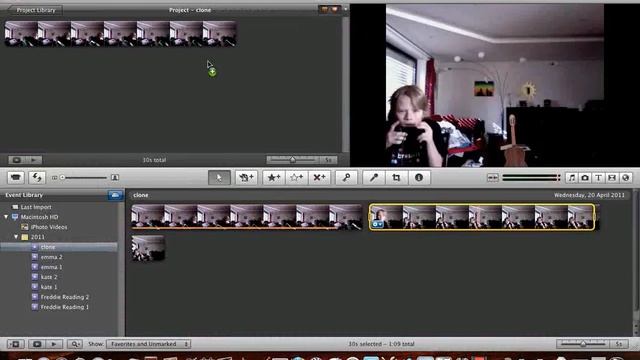Open the Project Library

tap(36, 10)
